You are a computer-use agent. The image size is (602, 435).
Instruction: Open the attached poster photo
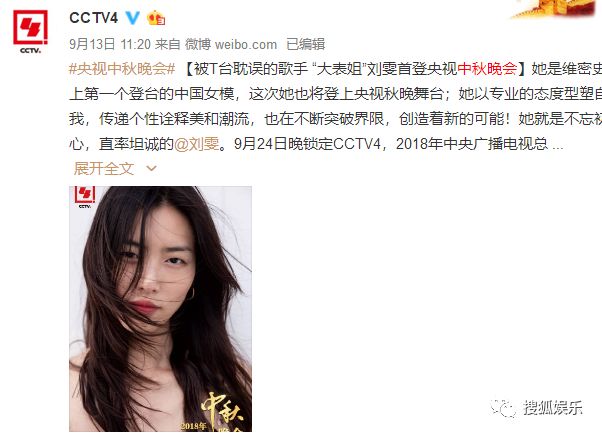[160, 309]
